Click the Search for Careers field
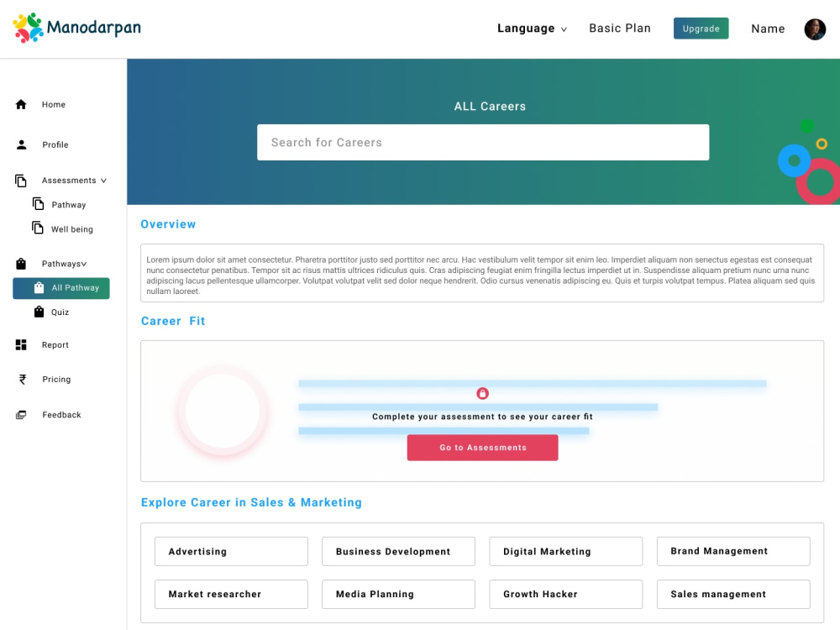The image size is (840, 630). pos(483,143)
